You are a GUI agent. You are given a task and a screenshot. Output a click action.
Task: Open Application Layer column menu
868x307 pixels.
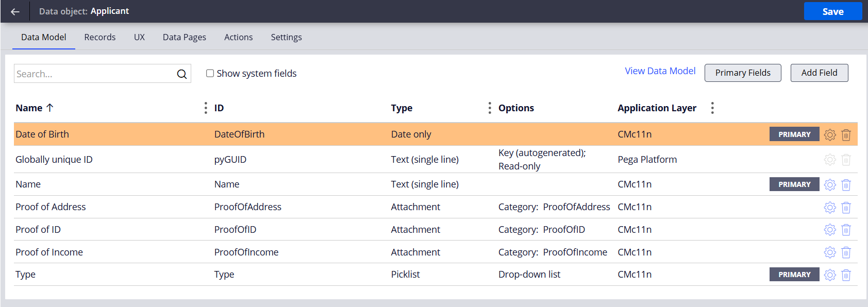(x=712, y=108)
